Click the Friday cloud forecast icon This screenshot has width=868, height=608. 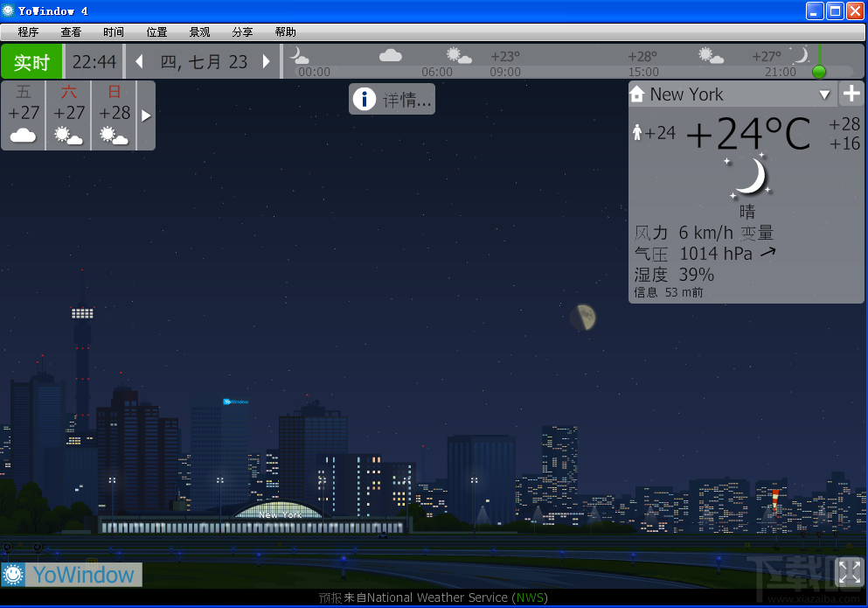(24, 135)
